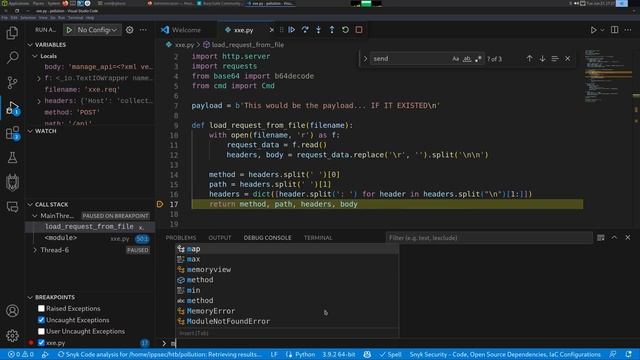
Task: Enable User Uncaught Exceptions breakpoint
Action: coord(41,331)
